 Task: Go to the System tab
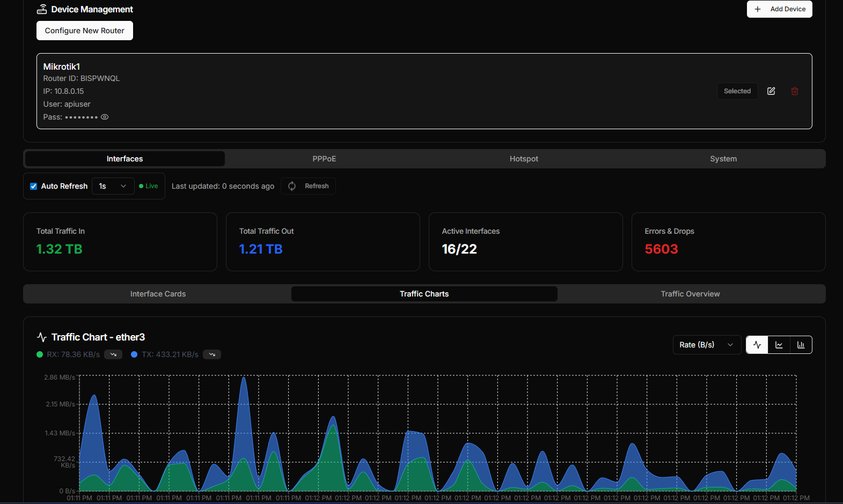pos(723,159)
